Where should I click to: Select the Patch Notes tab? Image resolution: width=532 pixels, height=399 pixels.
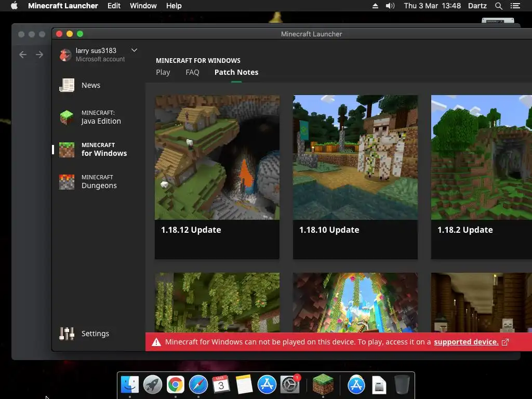click(x=236, y=72)
